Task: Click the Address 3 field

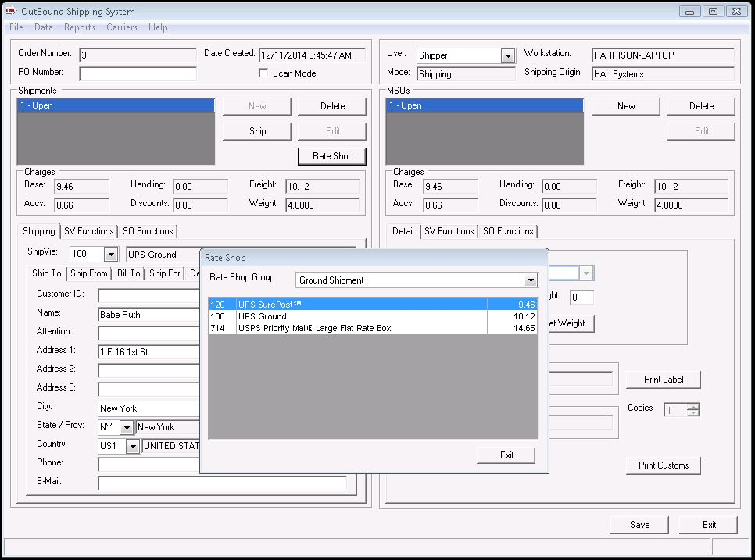Action: pos(148,389)
